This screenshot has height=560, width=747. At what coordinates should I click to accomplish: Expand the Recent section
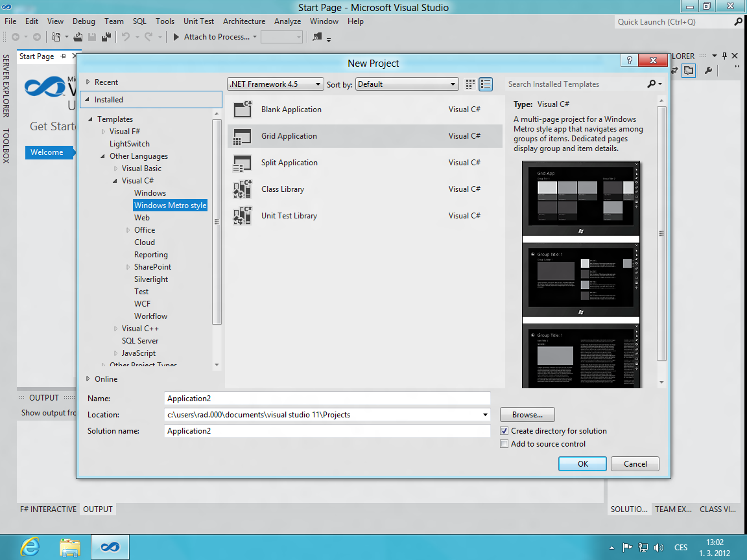[x=88, y=82]
